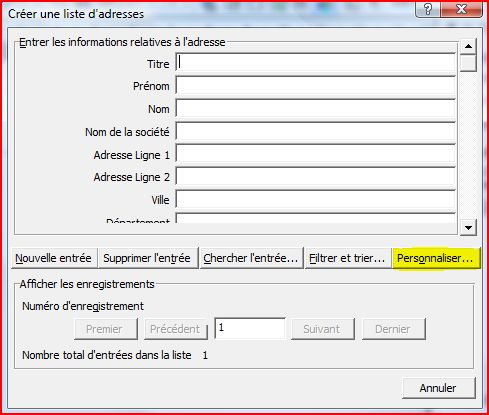The height and width of the screenshot is (415, 489).
Task: Open Filtrer et trier options
Action: (347, 258)
